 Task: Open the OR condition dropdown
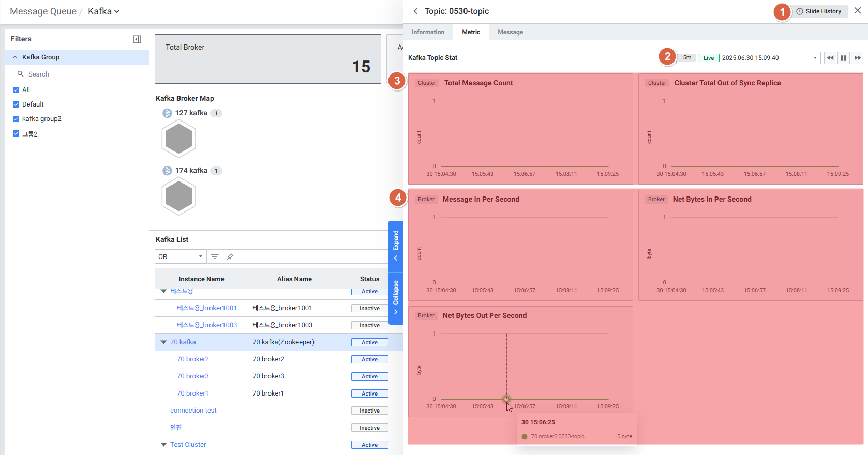coord(180,256)
